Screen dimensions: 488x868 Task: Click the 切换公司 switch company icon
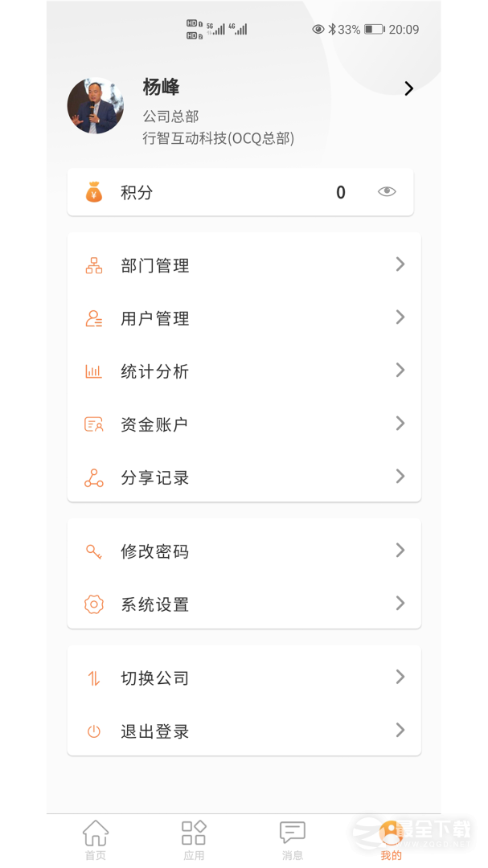94,678
